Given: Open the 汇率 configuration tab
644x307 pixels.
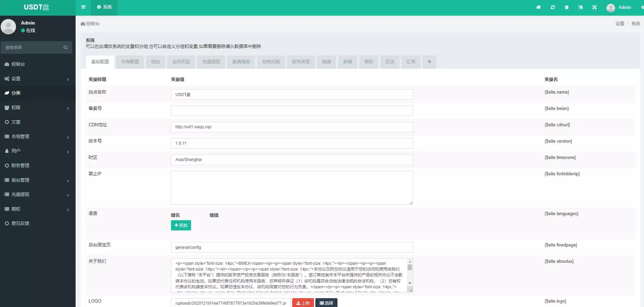Looking at the screenshot, I should click(x=411, y=62).
